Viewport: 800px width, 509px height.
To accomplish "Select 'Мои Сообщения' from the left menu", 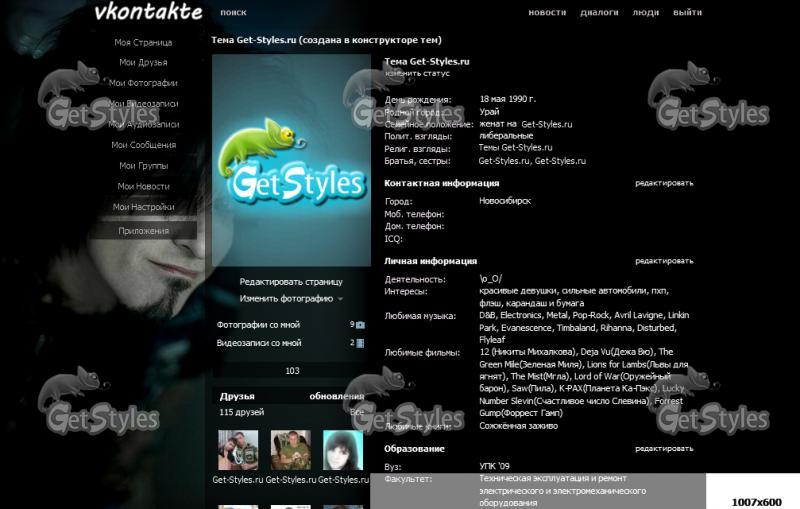I will tap(143, 145).
